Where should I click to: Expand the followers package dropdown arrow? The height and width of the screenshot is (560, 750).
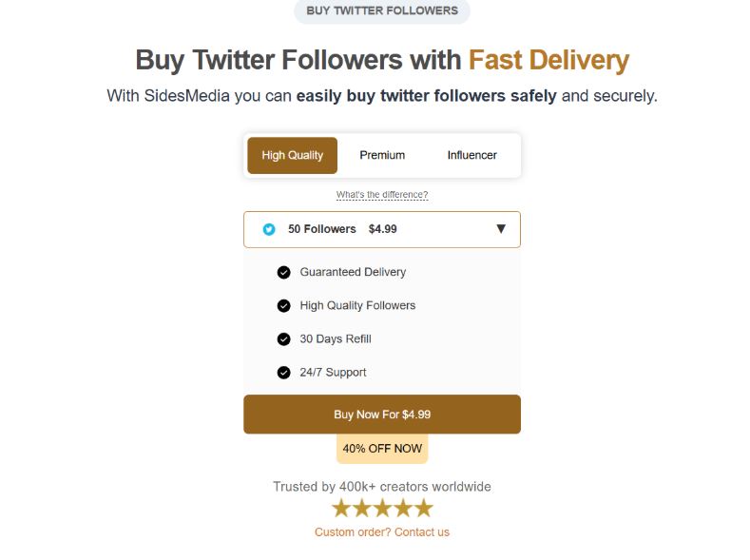point(501,229)
